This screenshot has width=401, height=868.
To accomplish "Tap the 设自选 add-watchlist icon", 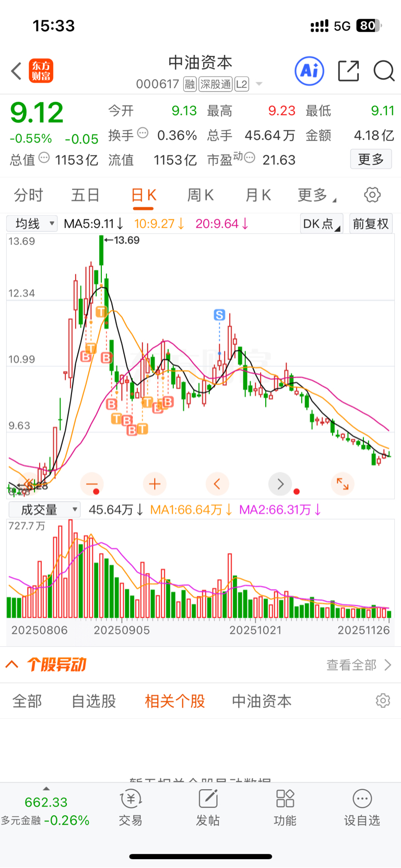I will (x=362, y=808).
